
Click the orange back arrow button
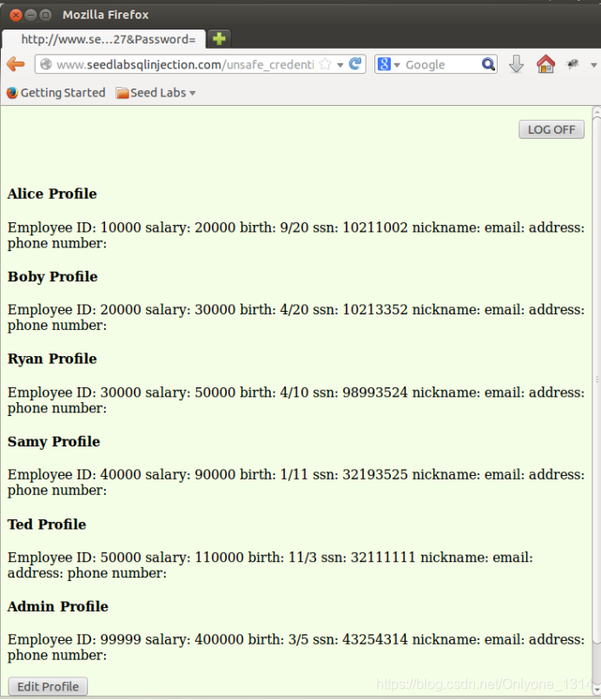click(x=16, y=64)
